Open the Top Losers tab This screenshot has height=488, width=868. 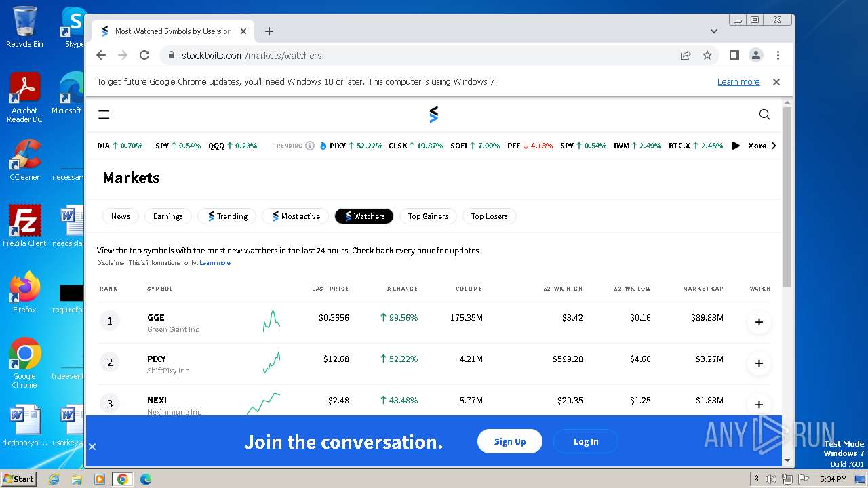[490, 216]
